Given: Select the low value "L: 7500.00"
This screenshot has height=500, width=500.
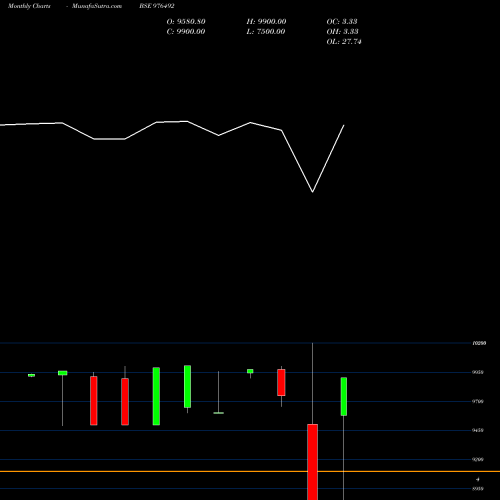Looking at the screenshot, I should 266,32.
